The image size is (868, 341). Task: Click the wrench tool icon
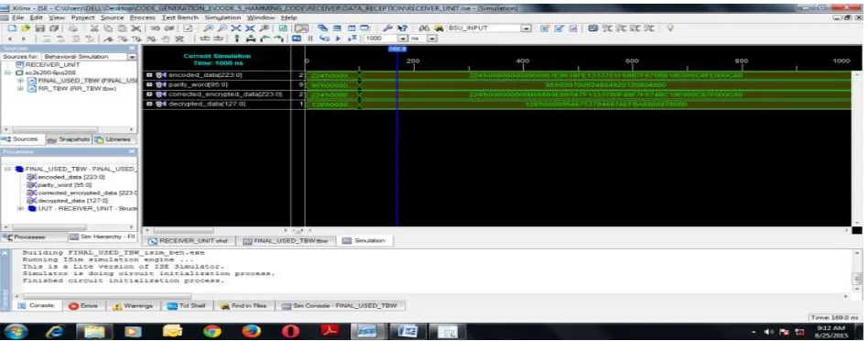[x=388, y=27]
